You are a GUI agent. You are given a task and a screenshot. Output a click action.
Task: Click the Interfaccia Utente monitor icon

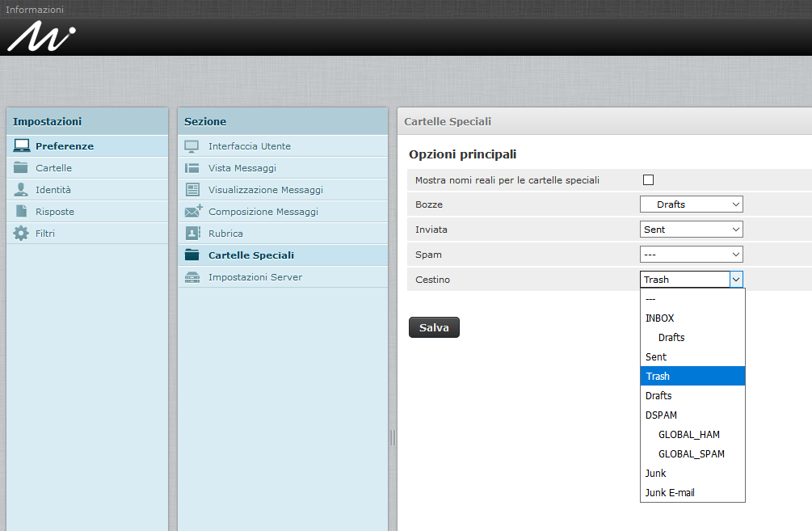(192, 146)
